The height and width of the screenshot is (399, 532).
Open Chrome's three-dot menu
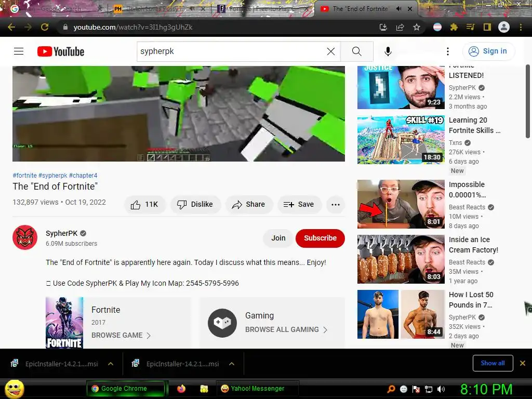[521, 27]
